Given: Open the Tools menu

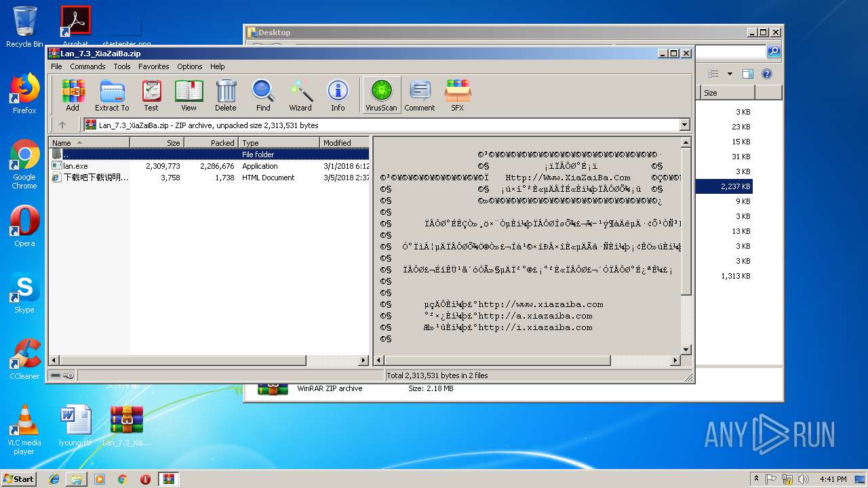Looking at the screenshot, I should coord(122,66).
